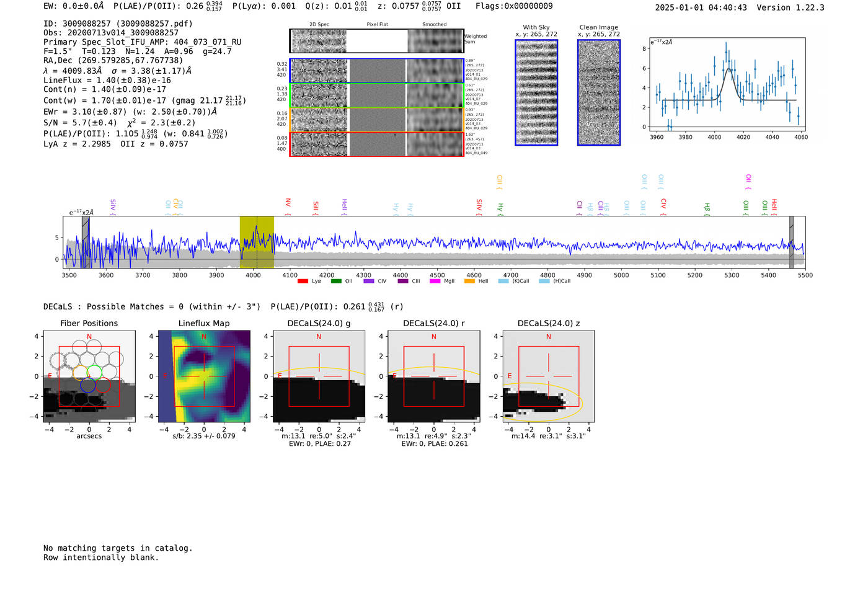Open the DECaLS(24.0) z image
Screen dimensions: 868x591
tap(549, 376)
